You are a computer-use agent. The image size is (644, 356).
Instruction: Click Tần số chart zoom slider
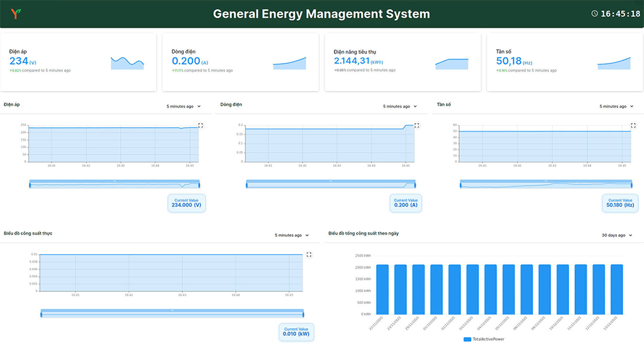click(x=546, y=184)
